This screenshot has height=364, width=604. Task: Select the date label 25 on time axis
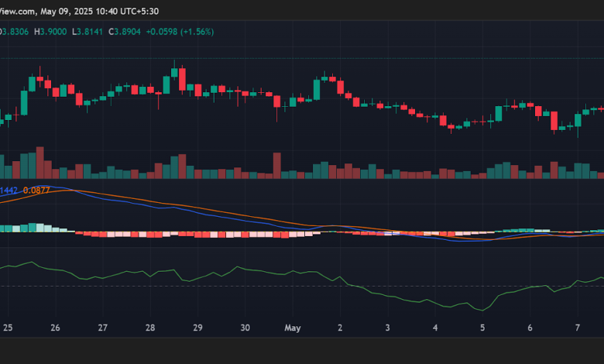point(8,328)
